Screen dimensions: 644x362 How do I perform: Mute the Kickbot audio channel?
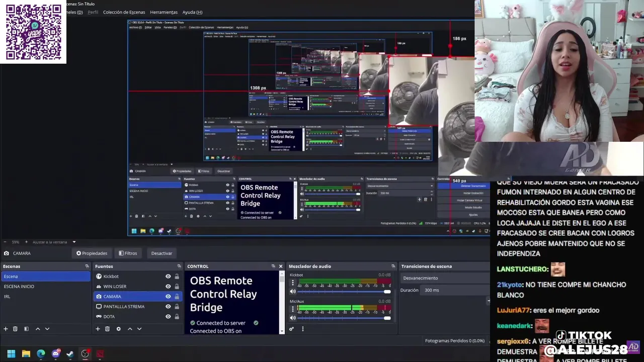point(293,292)
